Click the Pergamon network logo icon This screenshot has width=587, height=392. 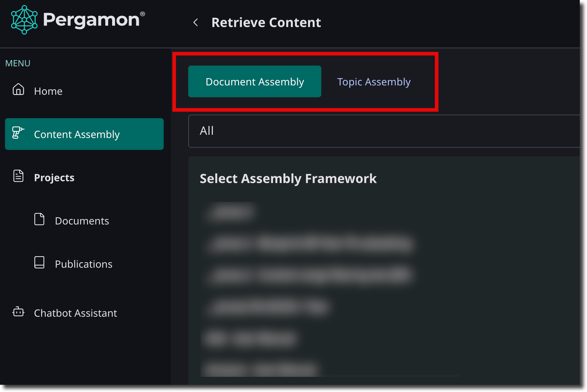(24, 20)
